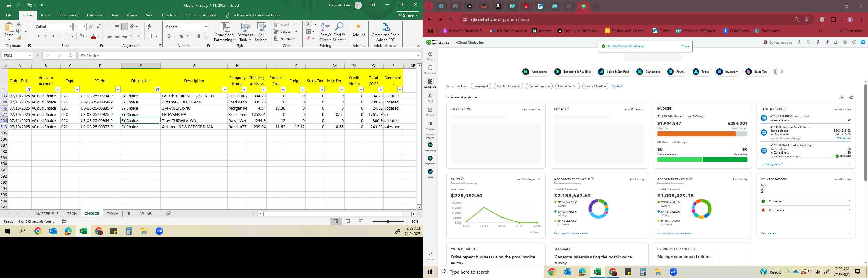The height and width of the screenshot is (278, 868).
Task: Click Create and Share Adobe PDF
Action: tap(385, 32)
